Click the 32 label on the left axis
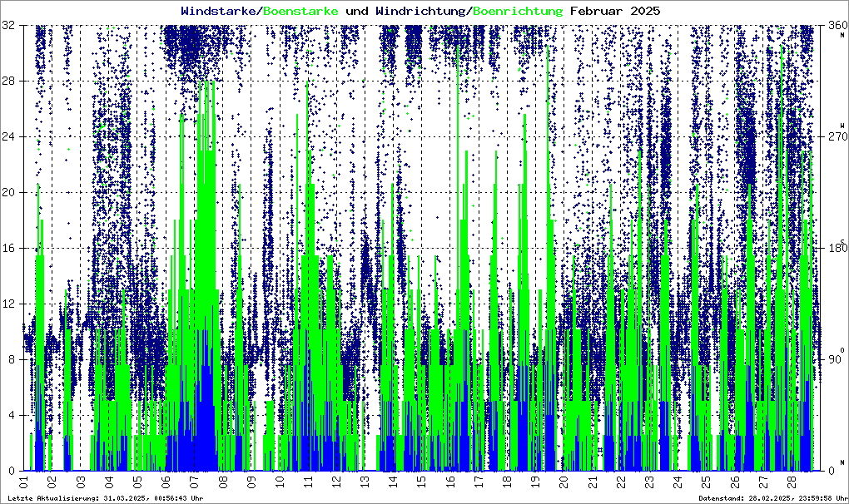This screenshot has height=504, width=849. pos(11,26)
